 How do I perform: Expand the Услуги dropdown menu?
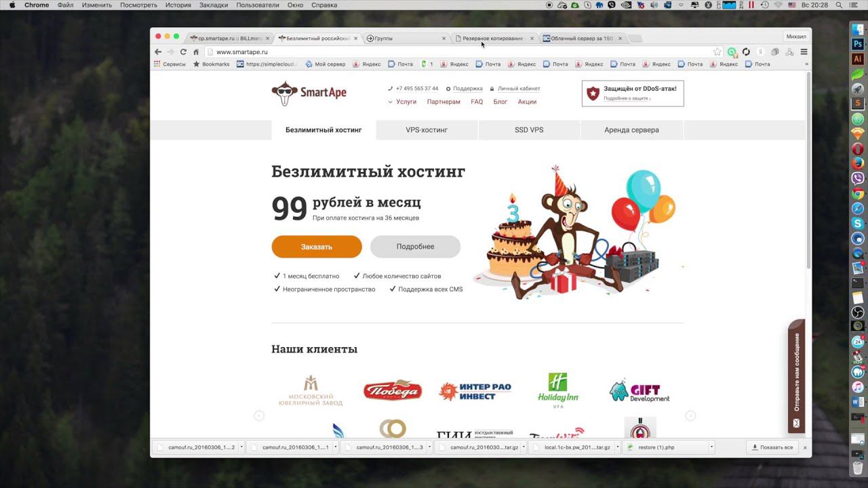(402, 102)
